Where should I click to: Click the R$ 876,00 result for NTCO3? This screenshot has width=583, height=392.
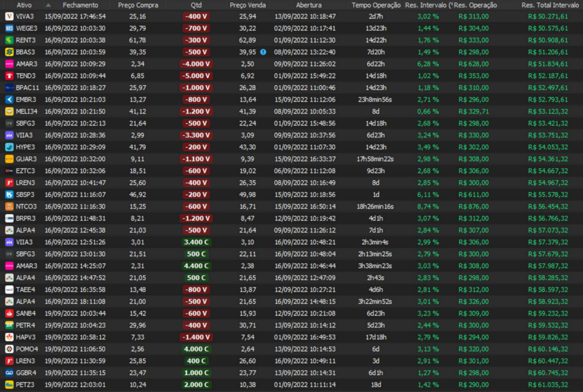tap(473, 206)
